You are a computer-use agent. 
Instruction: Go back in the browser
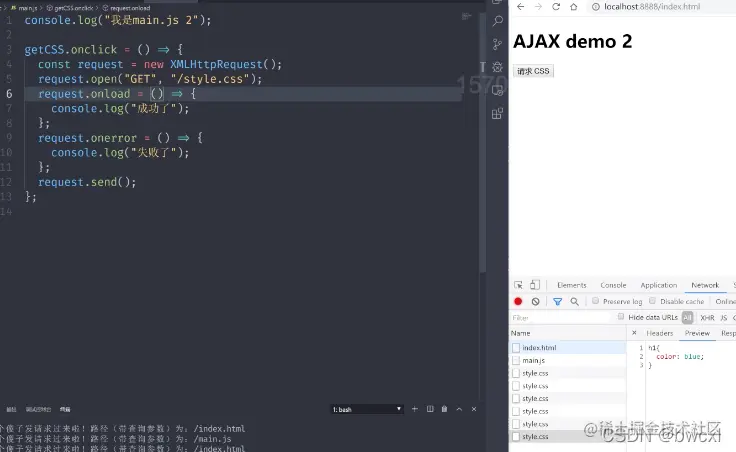coord(521,7)
